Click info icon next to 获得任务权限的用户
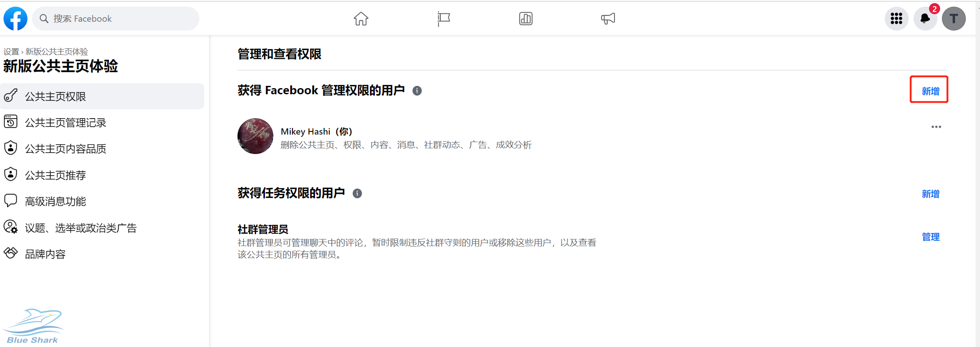This screenshot has height=347, width=980. (x=357, y=193)
